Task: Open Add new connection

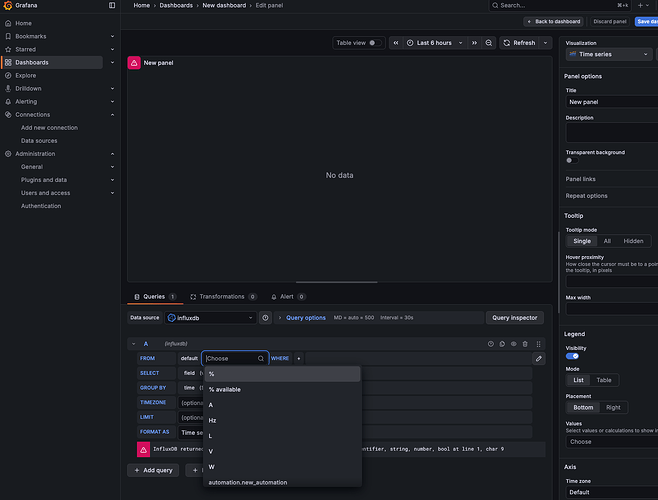Action: (49, 128)
